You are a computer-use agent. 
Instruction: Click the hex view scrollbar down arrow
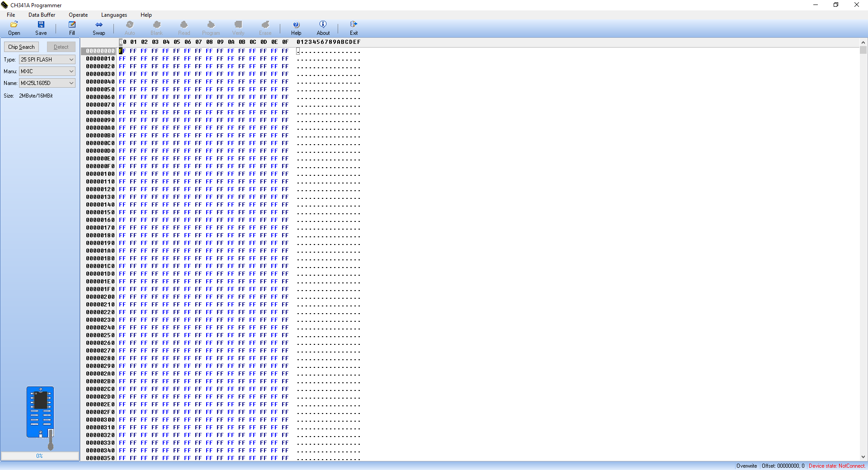863,457
